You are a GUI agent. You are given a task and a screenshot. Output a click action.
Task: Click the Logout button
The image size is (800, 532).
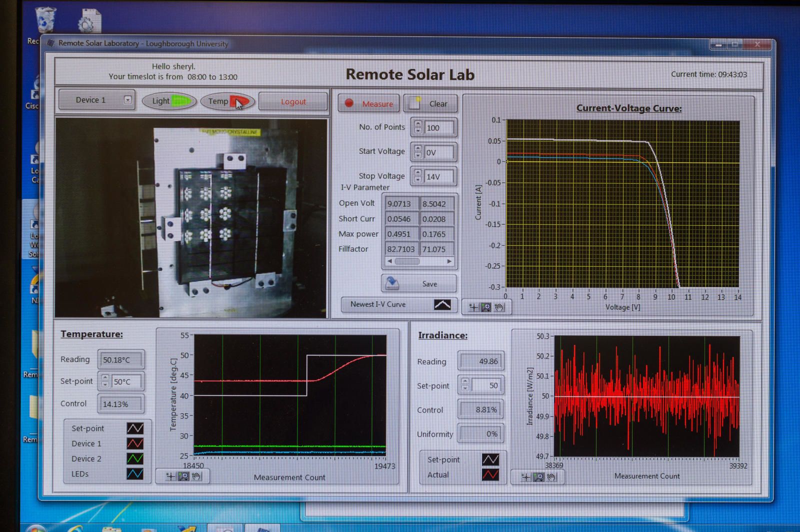293,102
